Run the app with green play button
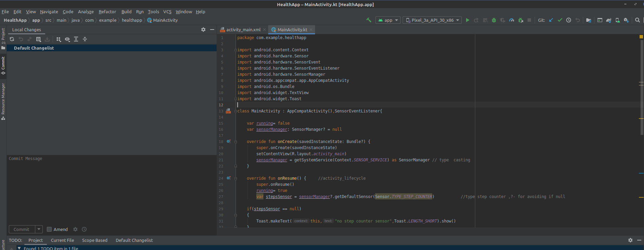The height and width of the screenshot is (250, 644). [467, 20]
